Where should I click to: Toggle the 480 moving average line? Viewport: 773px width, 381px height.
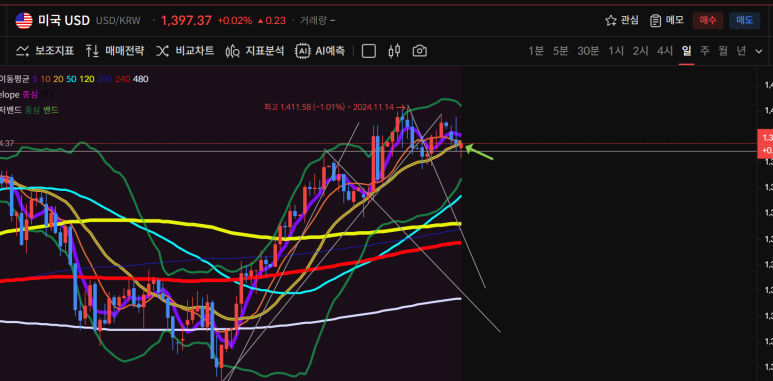(141, 79)
